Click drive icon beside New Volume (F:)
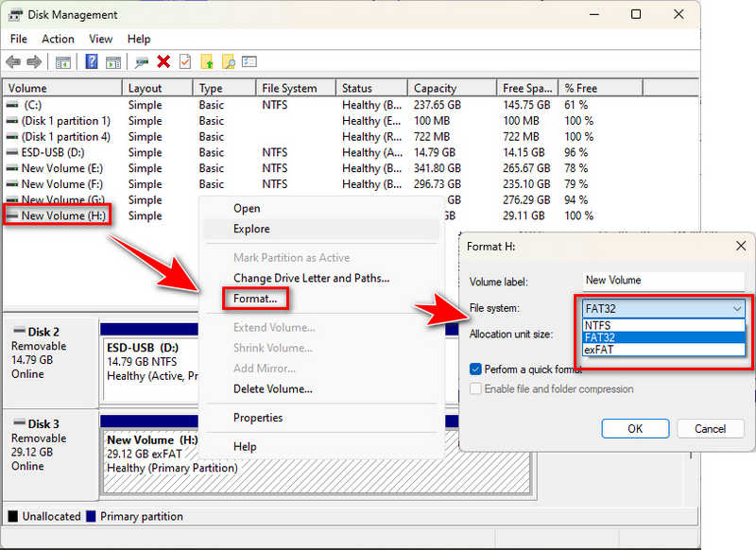This screenshot has width=756, height=550. 12,184
